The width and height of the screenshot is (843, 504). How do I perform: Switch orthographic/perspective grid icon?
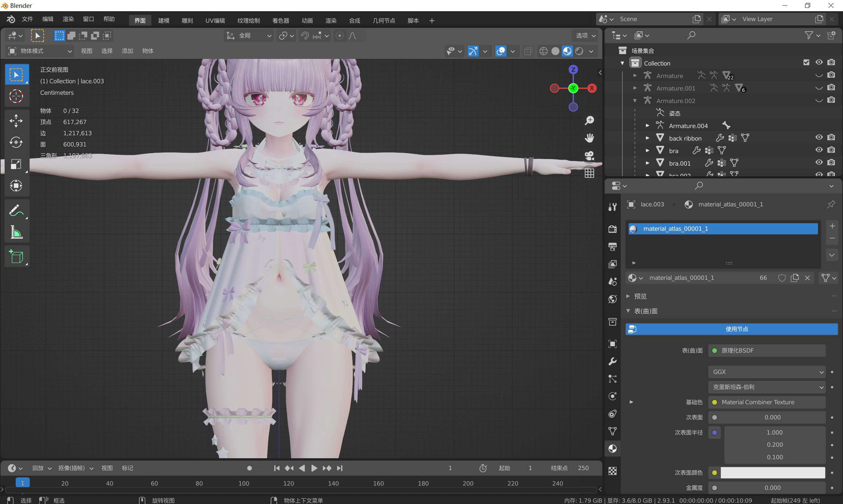tap(589, 173)
